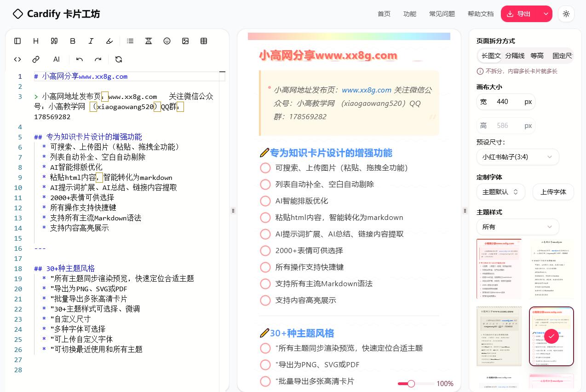This screenshot has width=586, height=392.
Task: Insert a table using the grid icon
Action: click(204, 41)
